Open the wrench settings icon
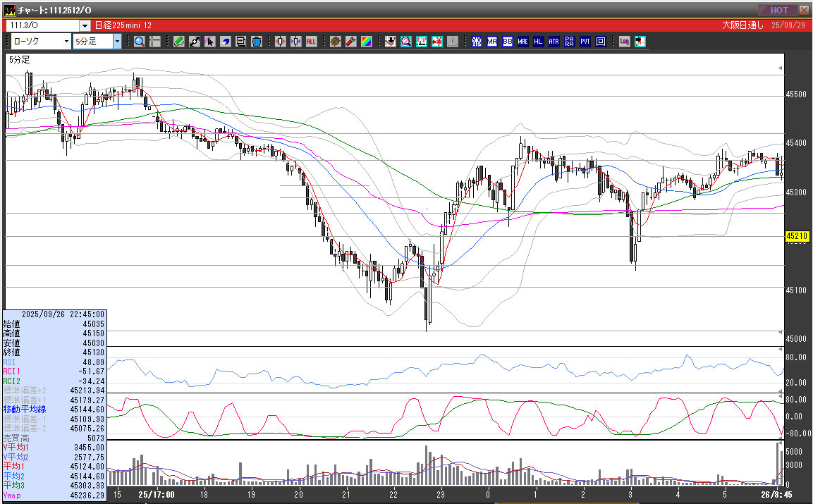813x504 pixels. point(351,42)
